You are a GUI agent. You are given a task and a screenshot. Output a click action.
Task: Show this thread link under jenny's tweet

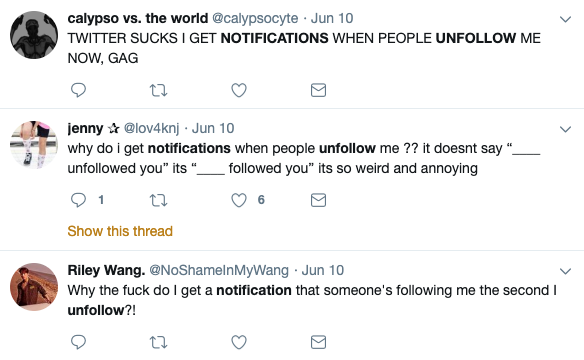click(120, 231)
